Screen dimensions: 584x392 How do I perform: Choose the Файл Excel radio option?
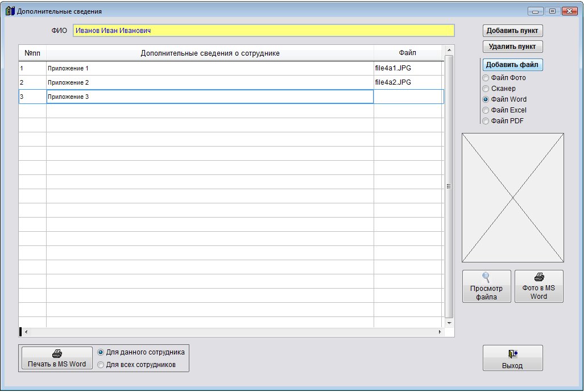pos(486,110)
